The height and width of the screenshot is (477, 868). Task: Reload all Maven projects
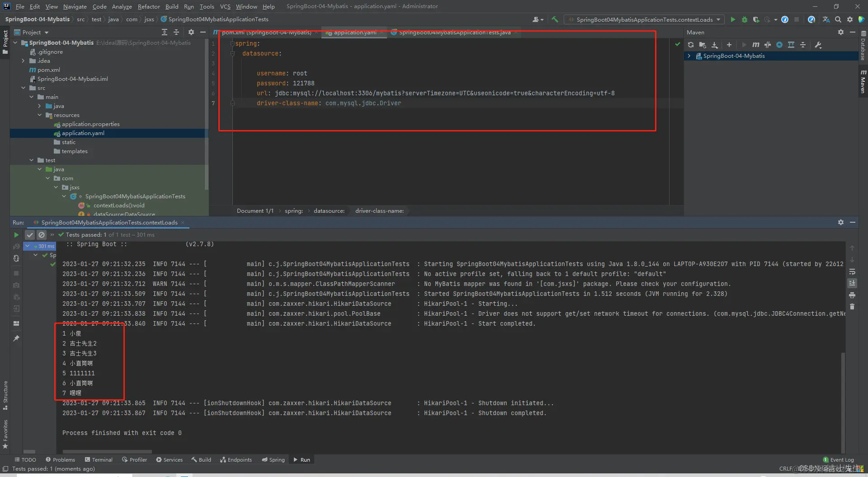pyautogui.click(x=691, y=45)
